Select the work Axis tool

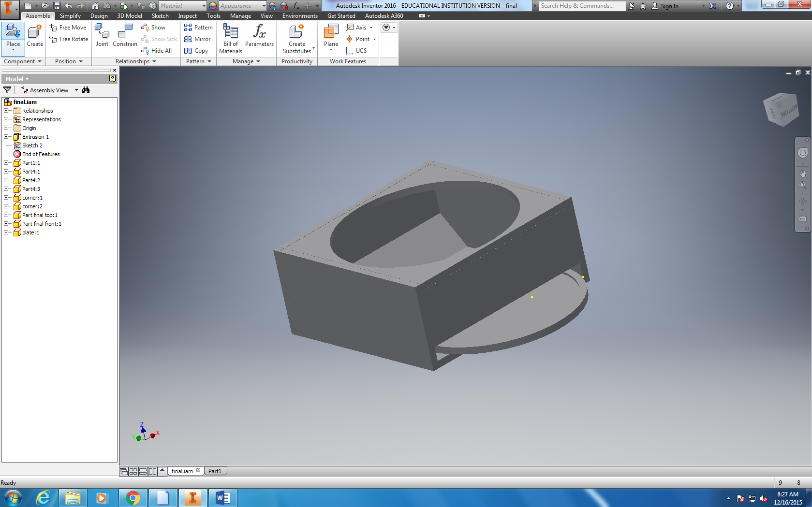pyautogui.click(x=357, y=28)
